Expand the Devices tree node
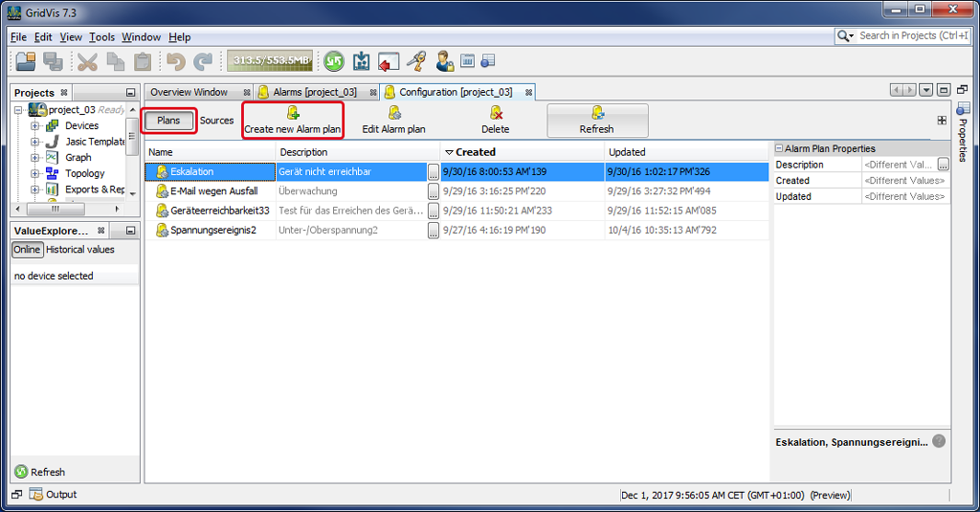The image size is (980, 512). click(35, 126)
